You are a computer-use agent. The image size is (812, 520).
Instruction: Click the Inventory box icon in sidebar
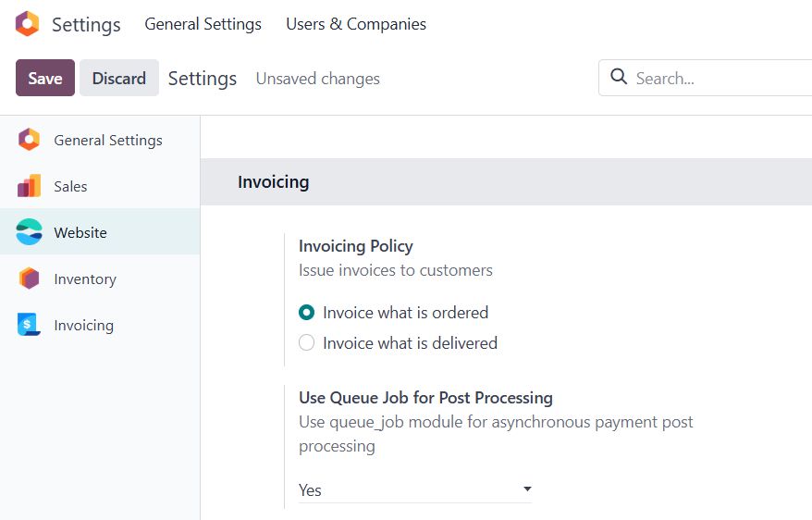pyautogui.click(x=29, y=279)
